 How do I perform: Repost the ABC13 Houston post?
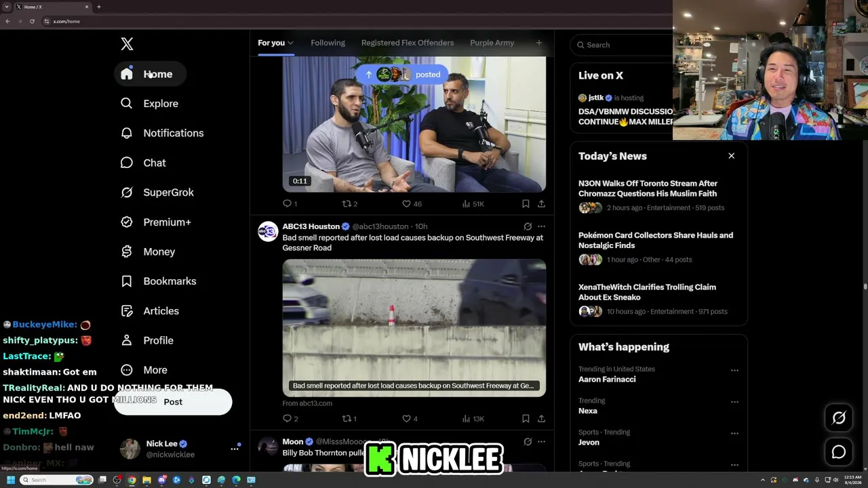coord(349,418)
